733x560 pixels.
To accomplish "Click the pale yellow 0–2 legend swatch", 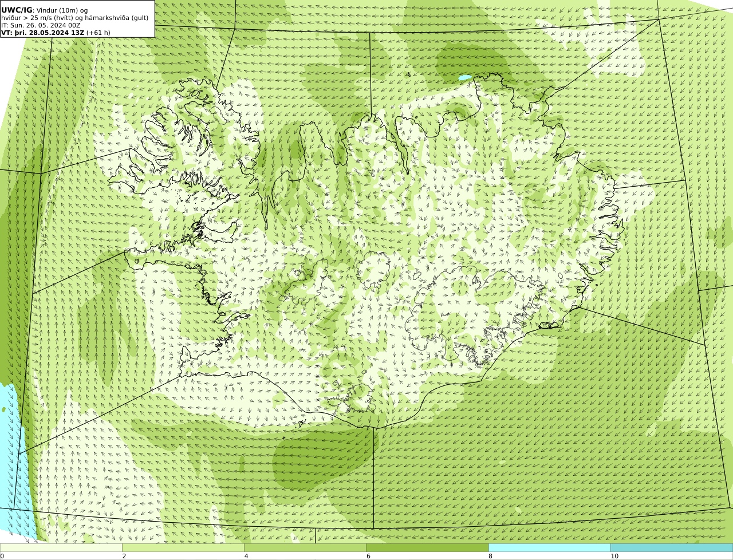I will coord(61,547).
